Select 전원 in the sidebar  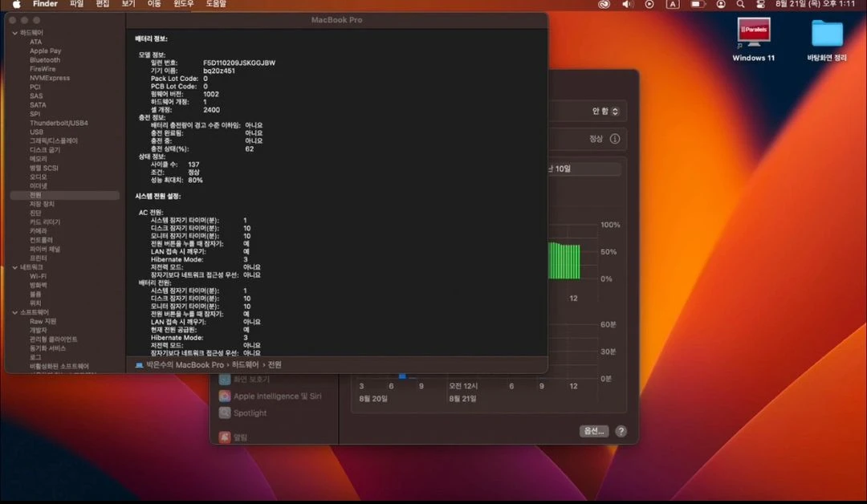65,195
